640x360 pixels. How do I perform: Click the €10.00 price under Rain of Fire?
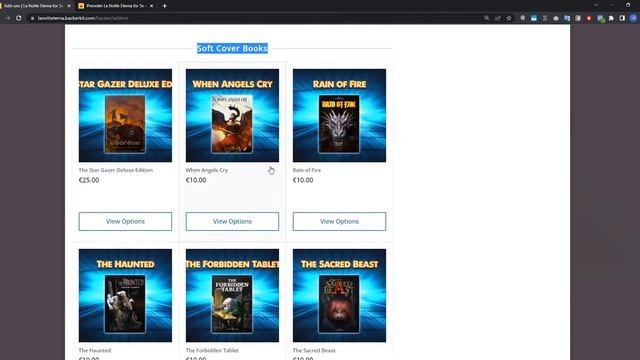[303, 180]
